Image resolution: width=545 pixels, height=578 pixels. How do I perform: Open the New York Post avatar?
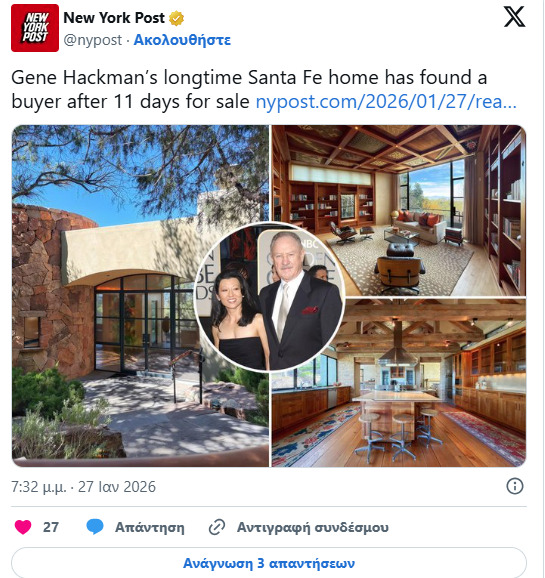click(35, 28)
